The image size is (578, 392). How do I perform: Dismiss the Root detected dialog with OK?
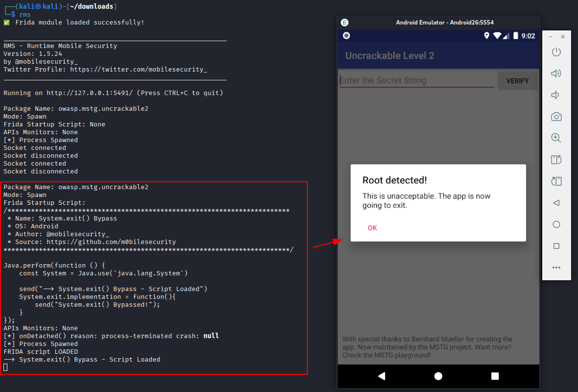coord(372,228)
